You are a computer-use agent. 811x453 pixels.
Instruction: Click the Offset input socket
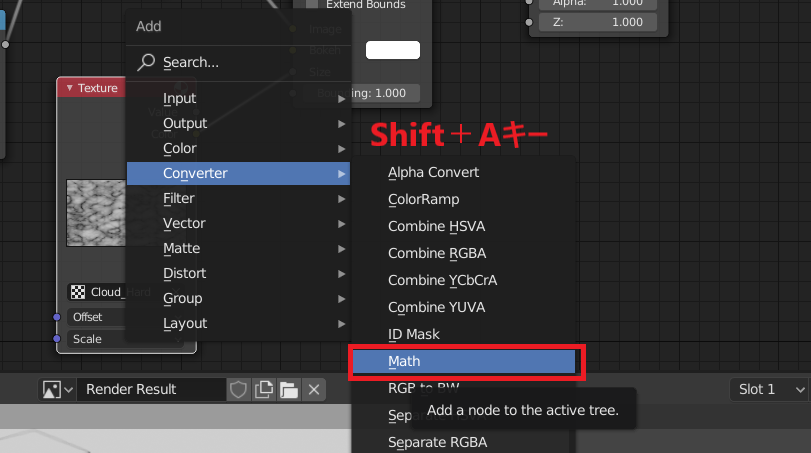point(57,317)
